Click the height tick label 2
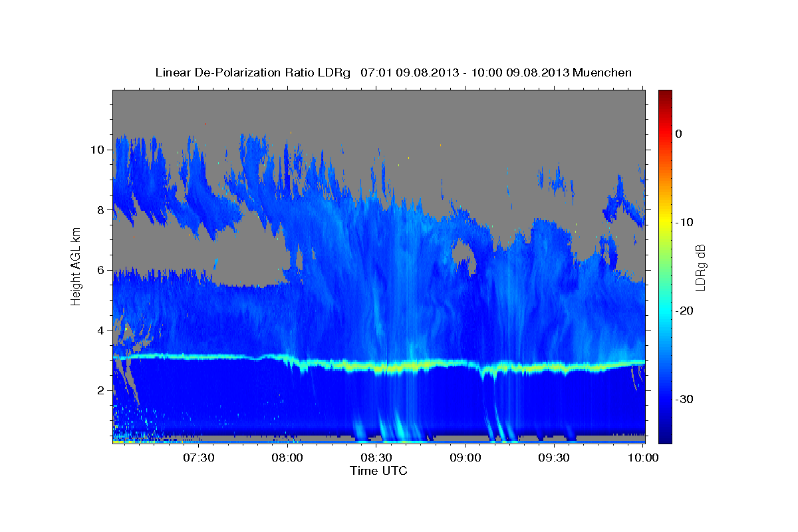The image size is (798, 532). [101, 390]
